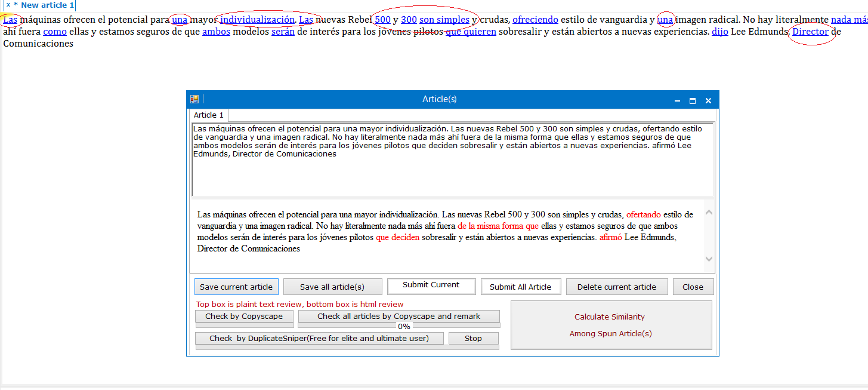Run Check by Copyscape

[244, 317]
